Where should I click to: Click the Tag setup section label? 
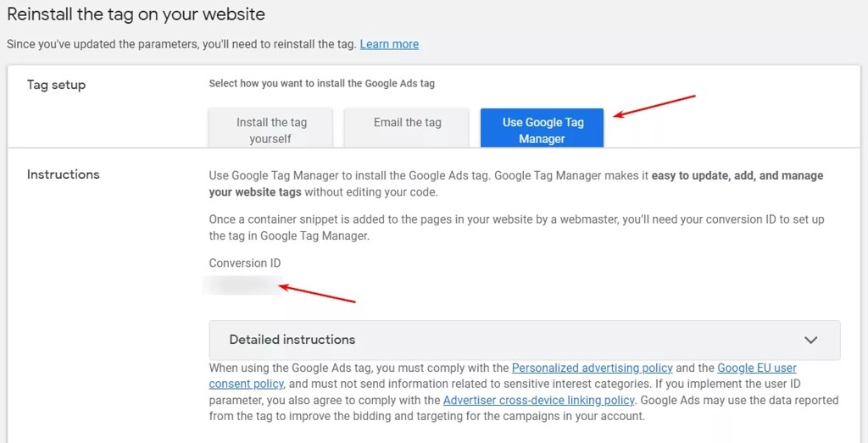[56, 85]
